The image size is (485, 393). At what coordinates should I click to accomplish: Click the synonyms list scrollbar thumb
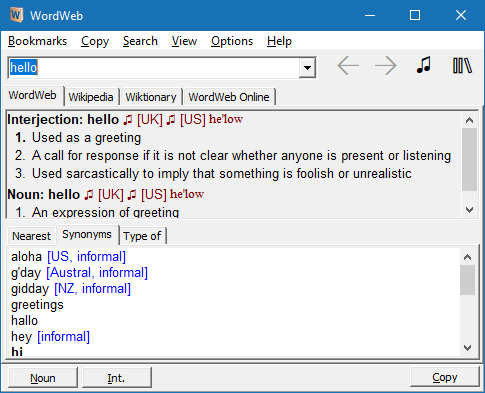pos(467,280)
